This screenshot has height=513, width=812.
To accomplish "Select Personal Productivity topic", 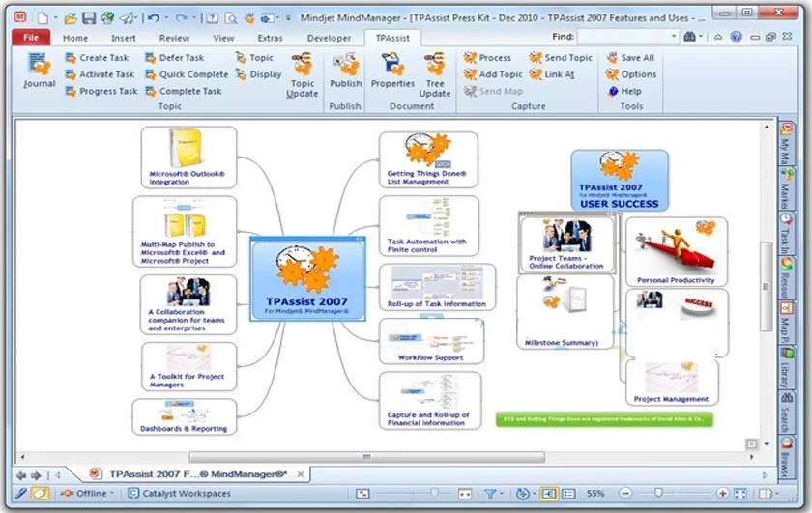I will pyautogui.click(x=677, y=251).
